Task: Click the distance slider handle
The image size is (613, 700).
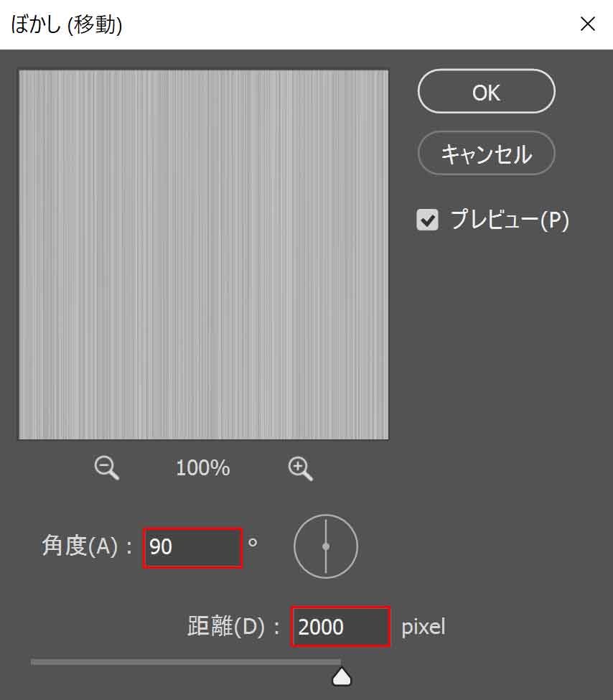Action: 342,676
